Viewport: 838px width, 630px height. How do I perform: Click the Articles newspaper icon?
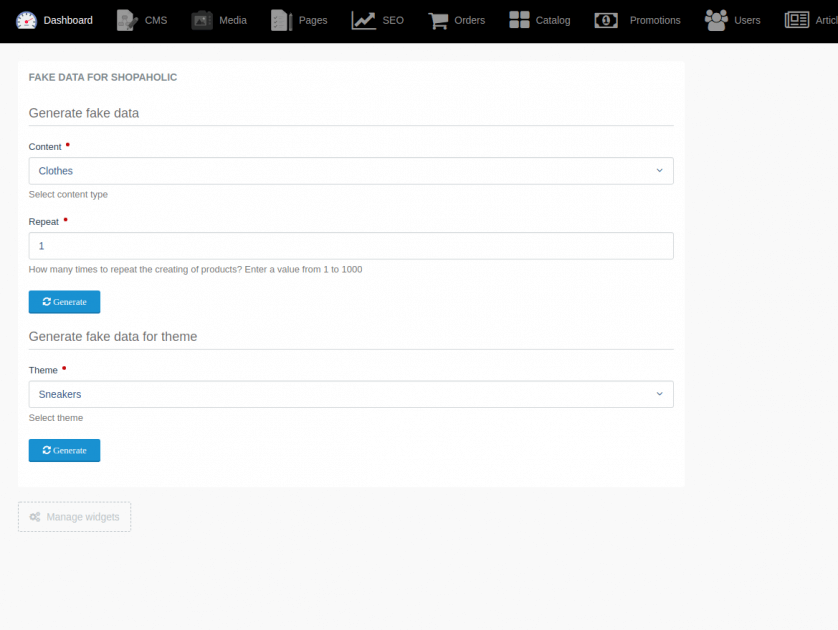[x=797, y=20]
